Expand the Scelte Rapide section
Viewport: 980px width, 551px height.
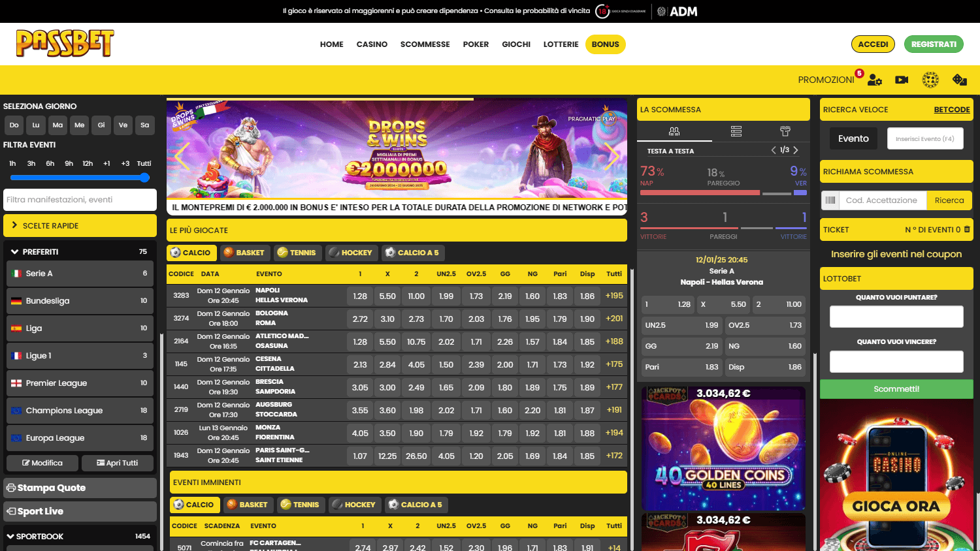point(80,226)
